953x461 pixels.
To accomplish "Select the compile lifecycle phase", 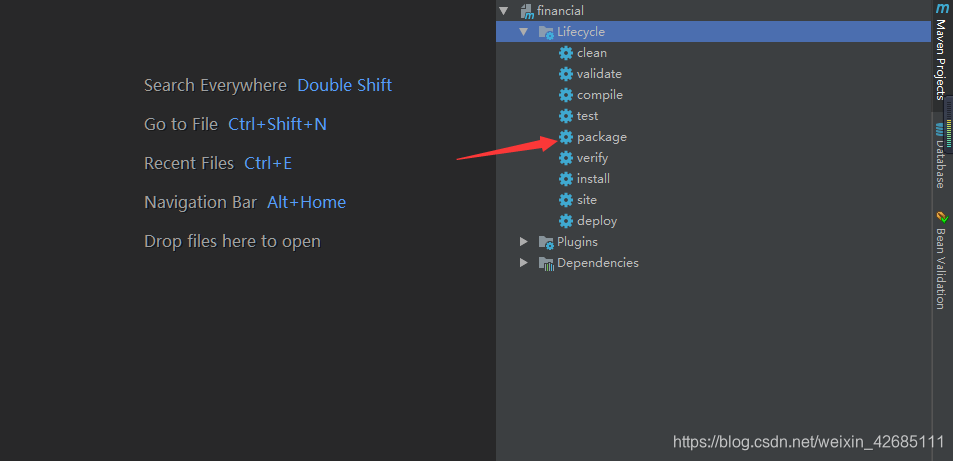I will coord(600,95).
